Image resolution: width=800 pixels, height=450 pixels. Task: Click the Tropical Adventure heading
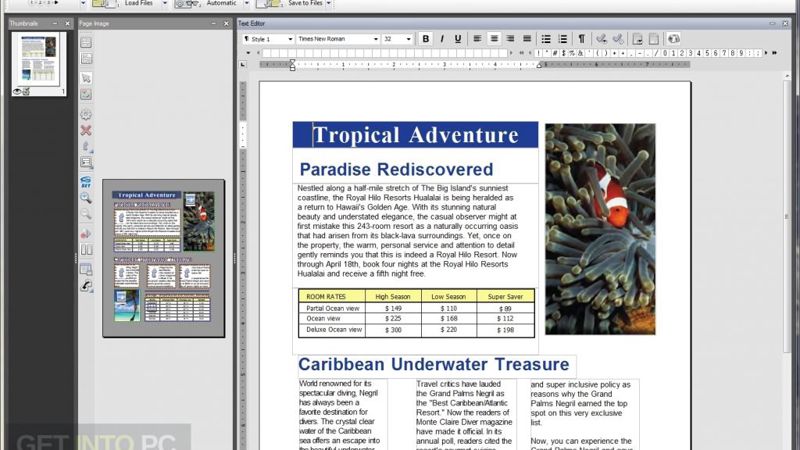coord(415,135)
